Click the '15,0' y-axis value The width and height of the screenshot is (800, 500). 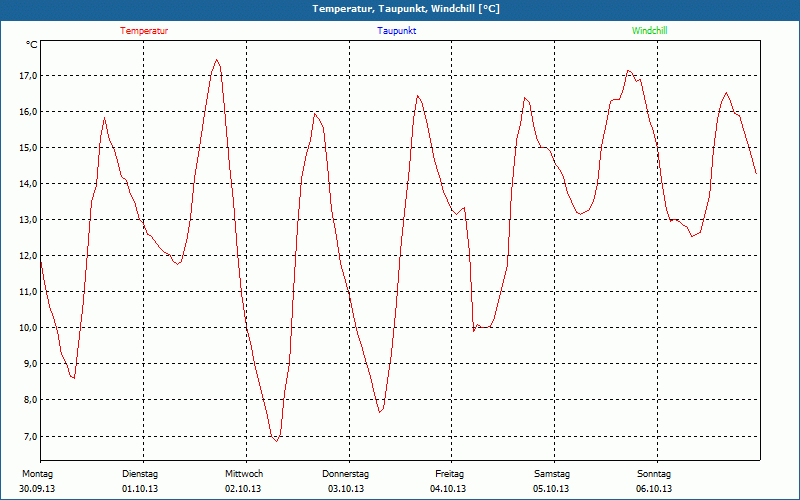coord(29,147)
